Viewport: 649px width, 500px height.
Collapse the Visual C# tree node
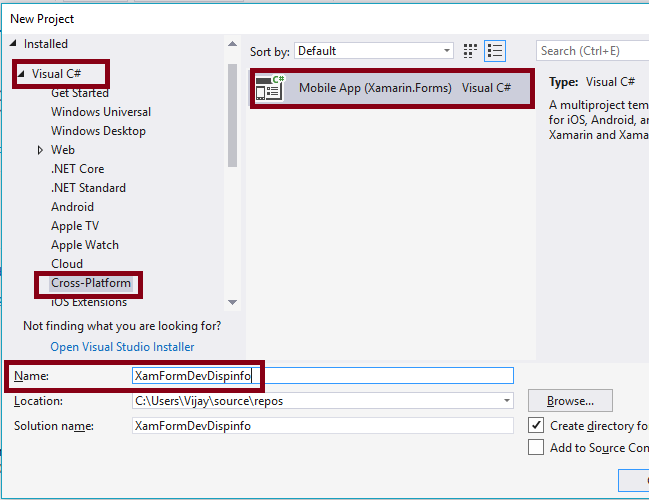coord(21,74)
